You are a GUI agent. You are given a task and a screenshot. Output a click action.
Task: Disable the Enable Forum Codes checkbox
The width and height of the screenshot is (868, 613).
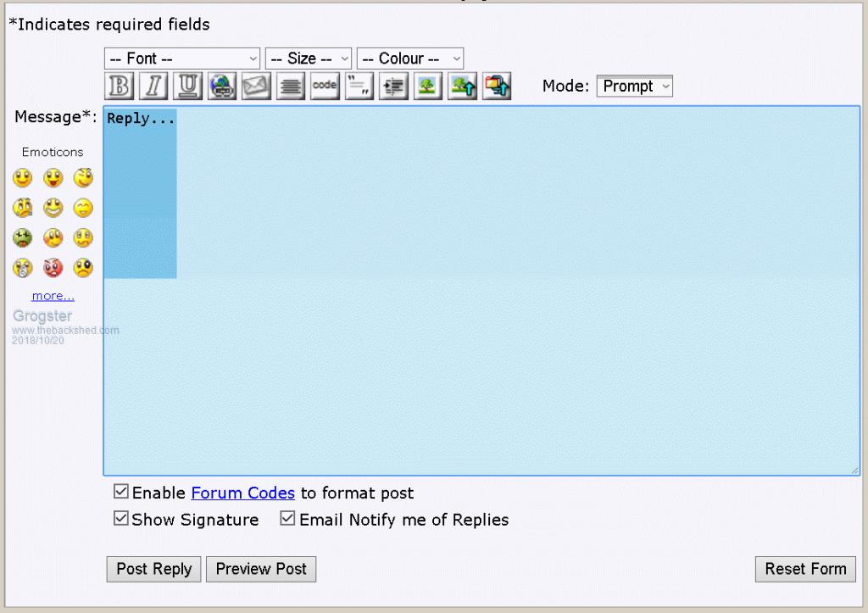pyautogui.click(x=121, y=492)
